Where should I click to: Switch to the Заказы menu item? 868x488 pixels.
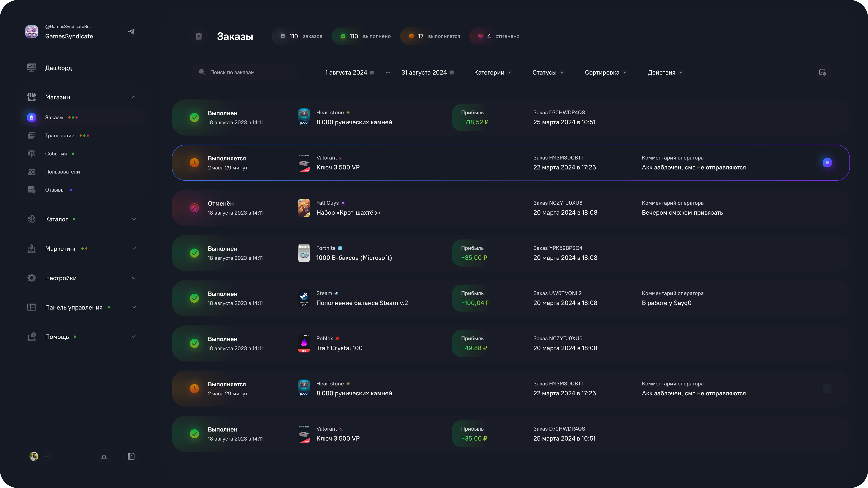(x=54, y=117)
